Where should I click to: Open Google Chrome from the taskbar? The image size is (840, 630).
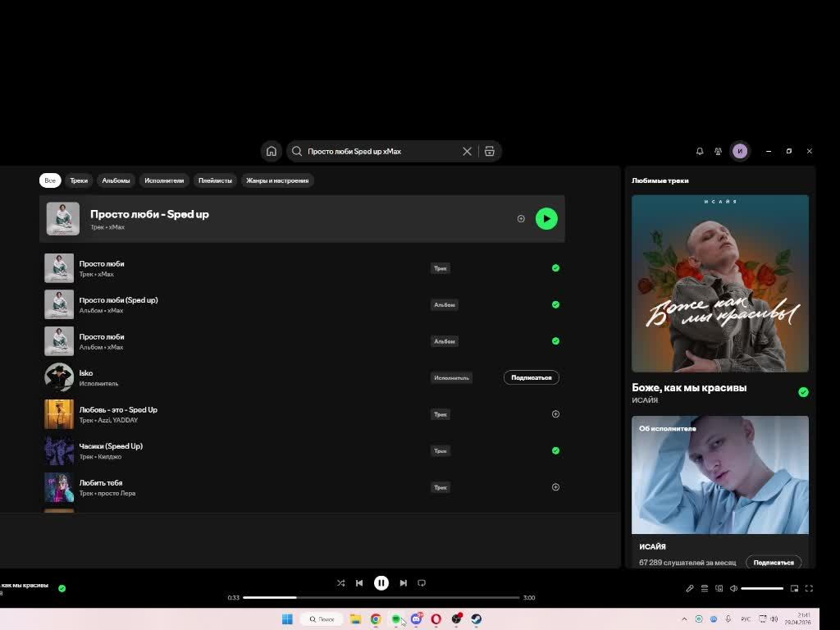coord(376,619)
